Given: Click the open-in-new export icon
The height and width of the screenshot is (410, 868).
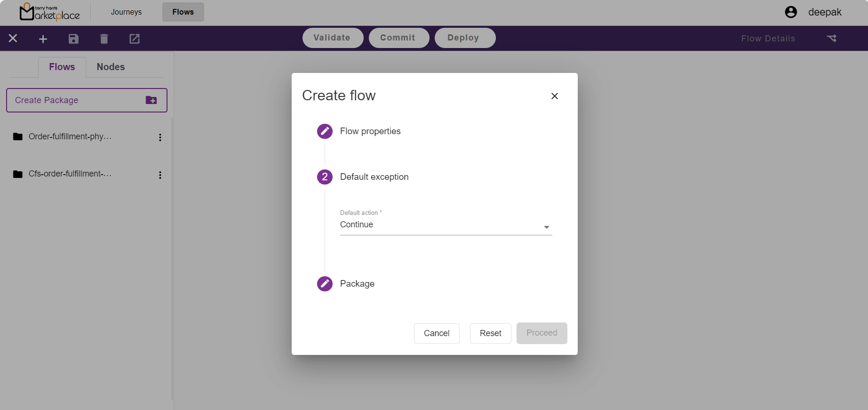Looking at the screenshot, I should 135,39.
